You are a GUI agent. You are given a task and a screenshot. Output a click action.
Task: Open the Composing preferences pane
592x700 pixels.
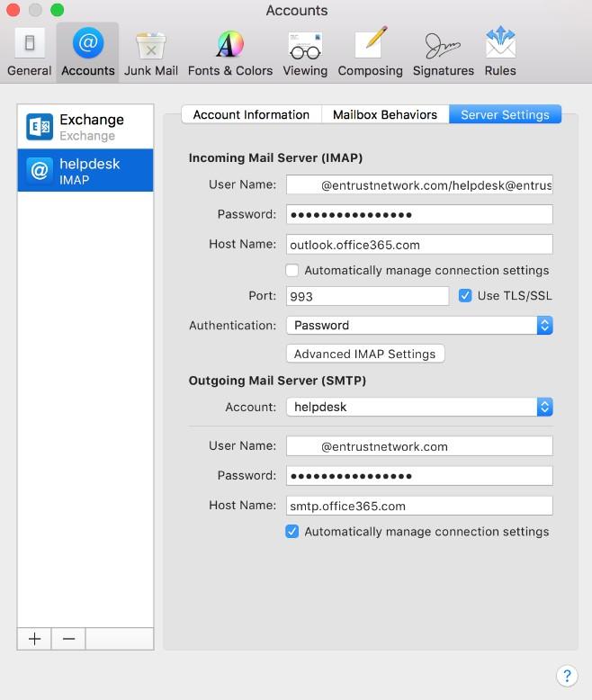(370, 53)
